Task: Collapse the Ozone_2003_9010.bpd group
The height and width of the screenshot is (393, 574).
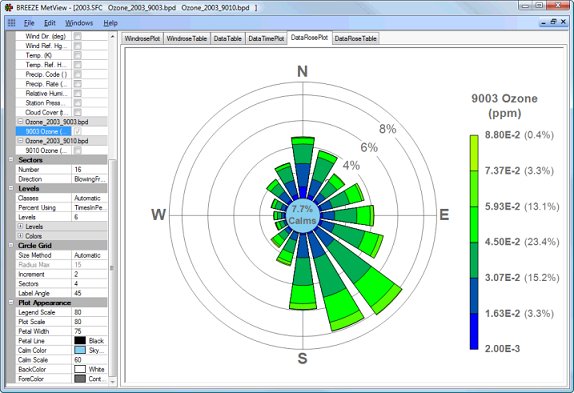Action: coord(20,141)
